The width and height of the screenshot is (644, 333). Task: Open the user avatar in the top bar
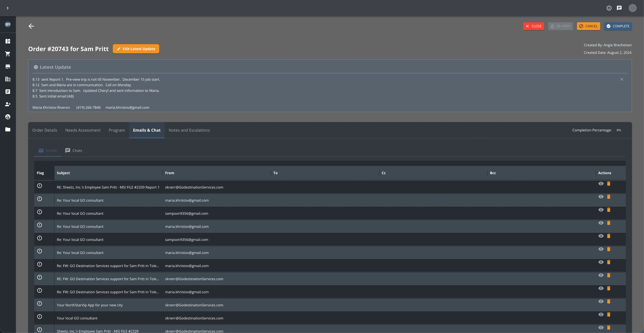[632, 8]
